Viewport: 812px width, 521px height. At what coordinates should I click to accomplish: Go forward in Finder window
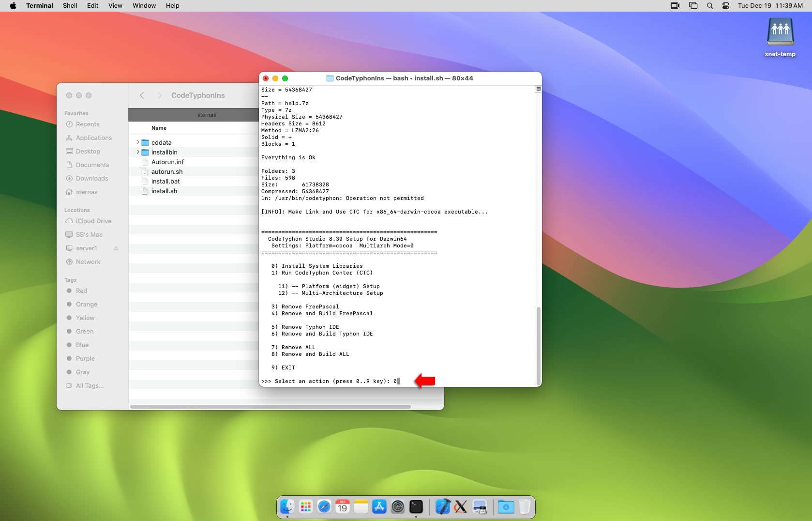(x=159, y=95)
